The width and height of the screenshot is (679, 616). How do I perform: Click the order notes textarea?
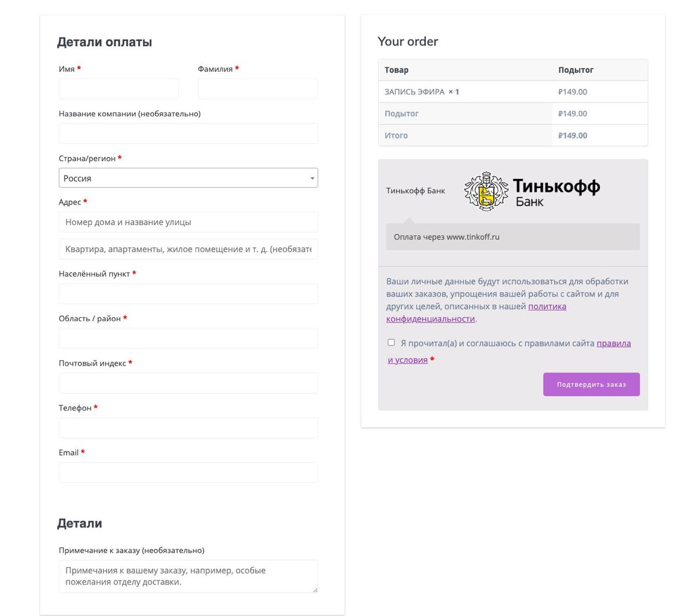(188, 576)
